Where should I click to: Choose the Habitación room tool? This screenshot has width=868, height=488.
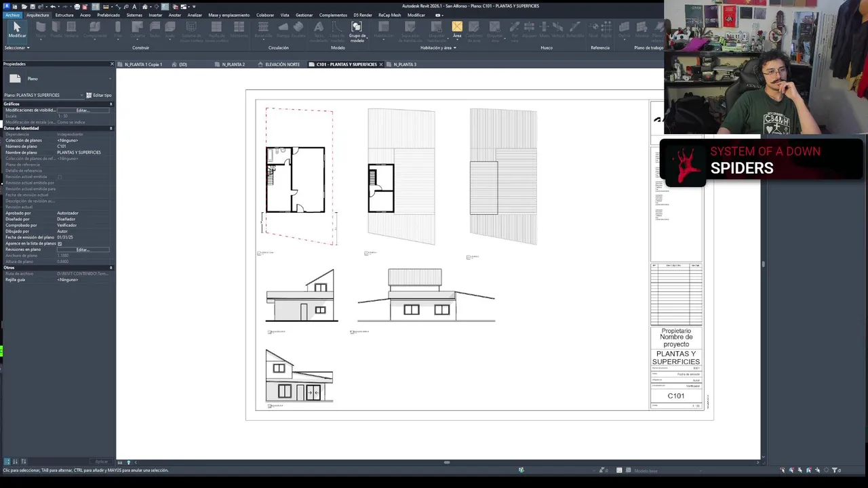384,30
